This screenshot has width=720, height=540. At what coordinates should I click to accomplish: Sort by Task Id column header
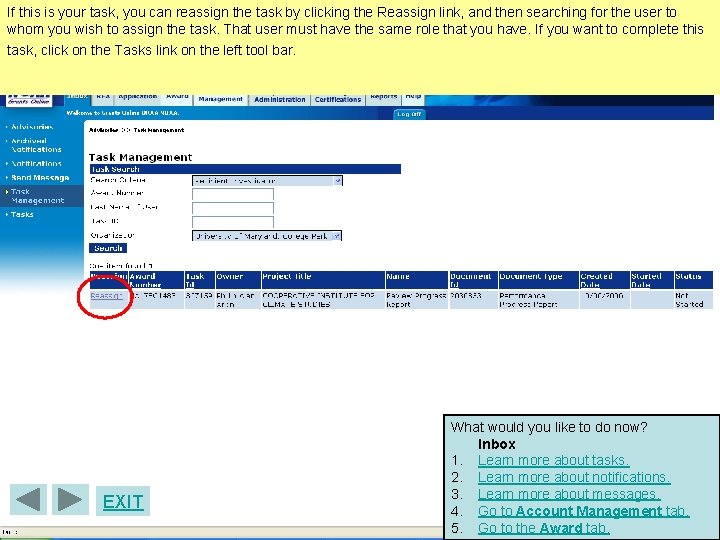point(199,280)
